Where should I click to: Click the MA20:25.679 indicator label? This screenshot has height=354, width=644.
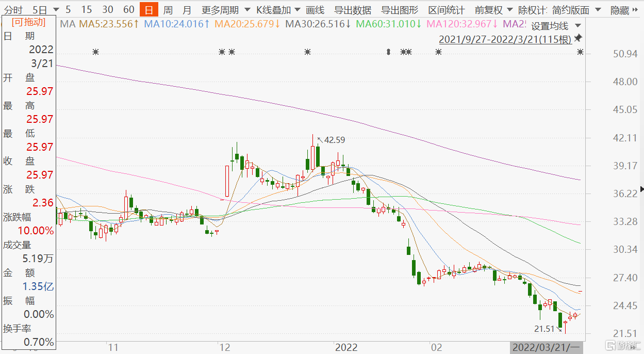pos(247,24)
